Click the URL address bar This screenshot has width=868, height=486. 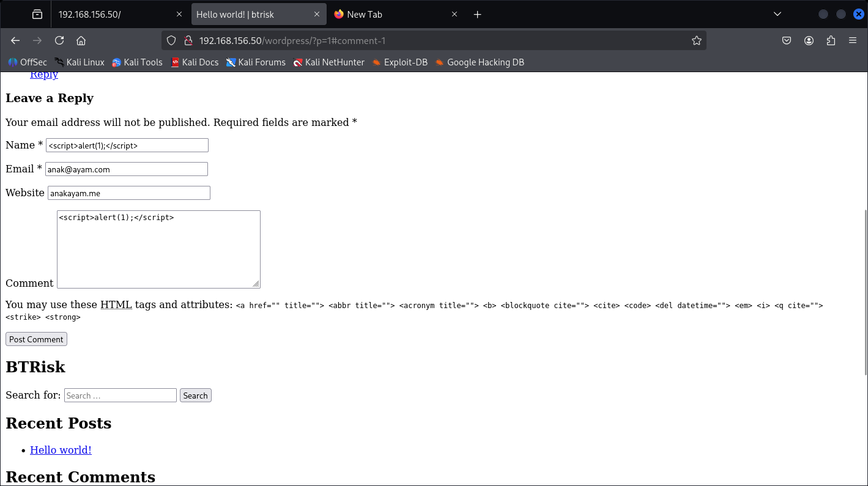coord(434,40)
